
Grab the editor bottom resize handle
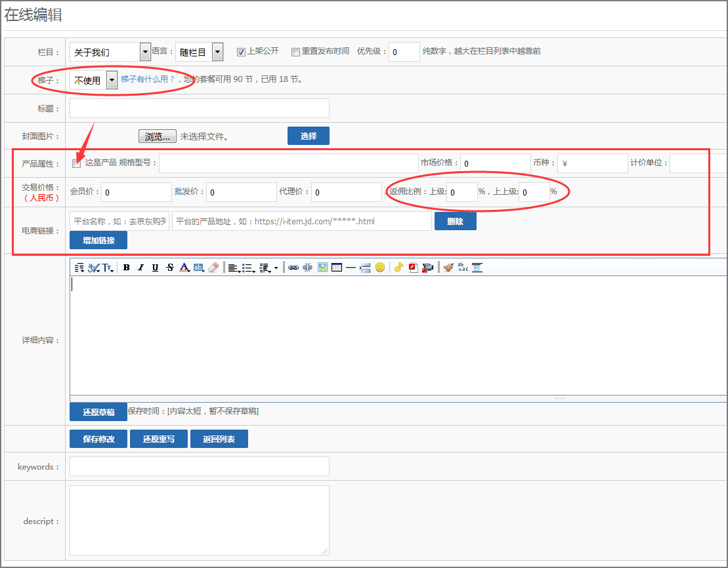559,398
